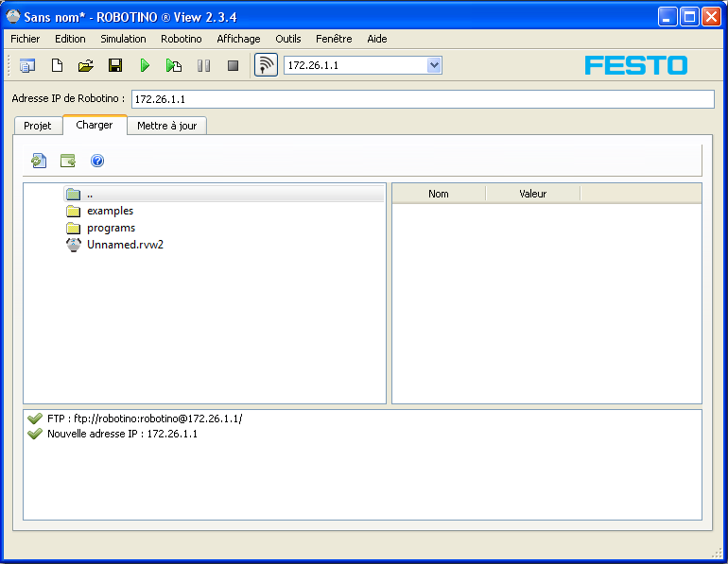
Task: Click the green check icon beside the FTP entry
Action: click(x=35, y=419)
